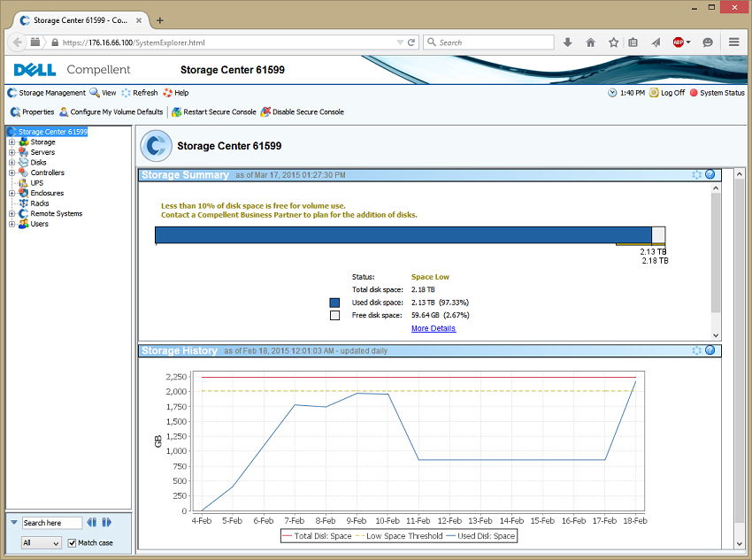752x560 pixels.
Task: Click the summary panel scroll down arrow
Action: pyautogui.click(x=716, y=335)
